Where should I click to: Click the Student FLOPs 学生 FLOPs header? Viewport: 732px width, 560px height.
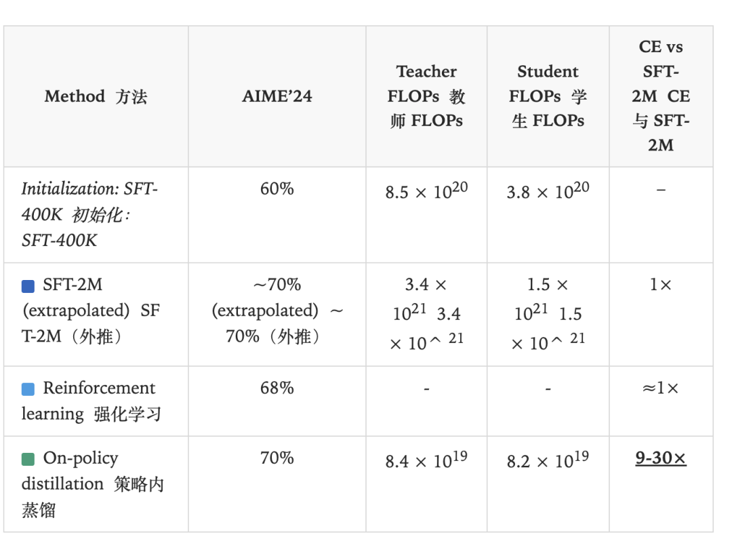[548, 96]
